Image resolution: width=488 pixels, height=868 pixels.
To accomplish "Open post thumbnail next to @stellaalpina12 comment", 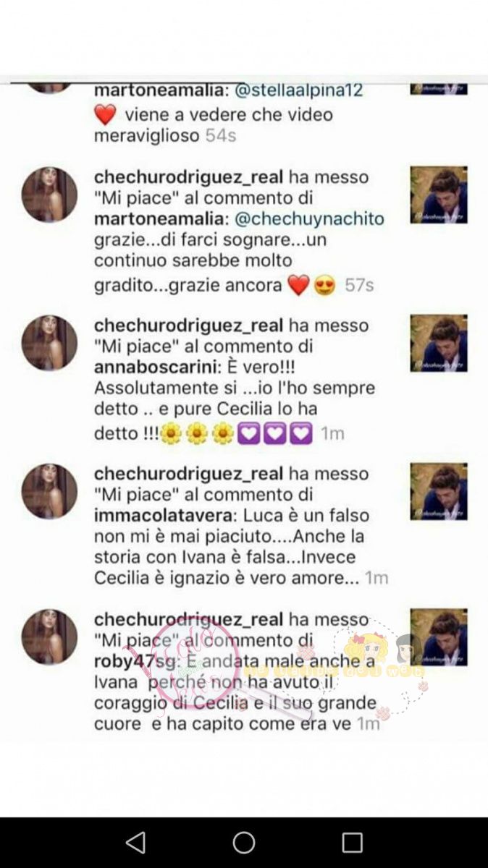I will (439, 90).
